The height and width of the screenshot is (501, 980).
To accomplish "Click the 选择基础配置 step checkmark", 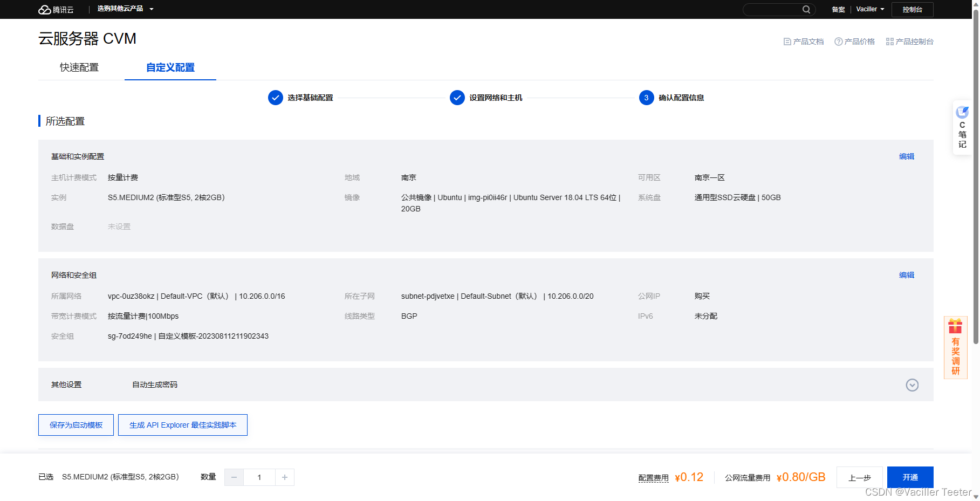I will (276, 98).
